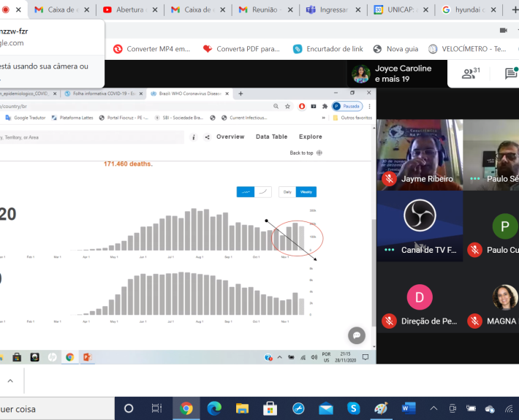
Task: Switch to the YouTube Abertura tab
Action: 129,9
